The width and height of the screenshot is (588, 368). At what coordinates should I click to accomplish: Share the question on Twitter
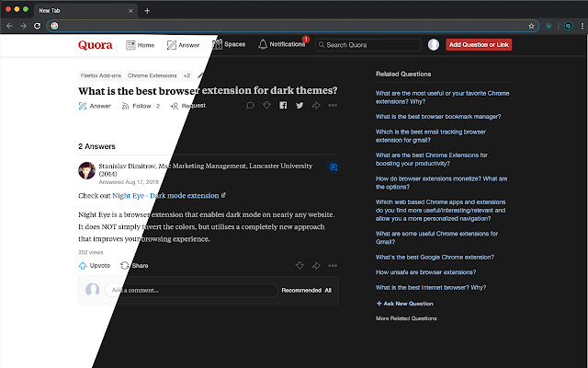coord(300,106)
